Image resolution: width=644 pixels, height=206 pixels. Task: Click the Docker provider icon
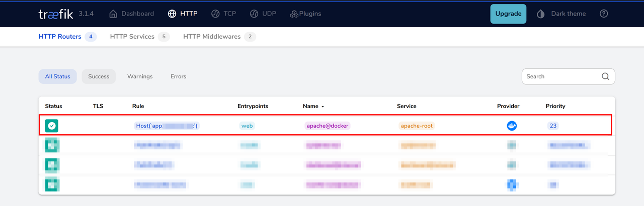pos(512,126)
